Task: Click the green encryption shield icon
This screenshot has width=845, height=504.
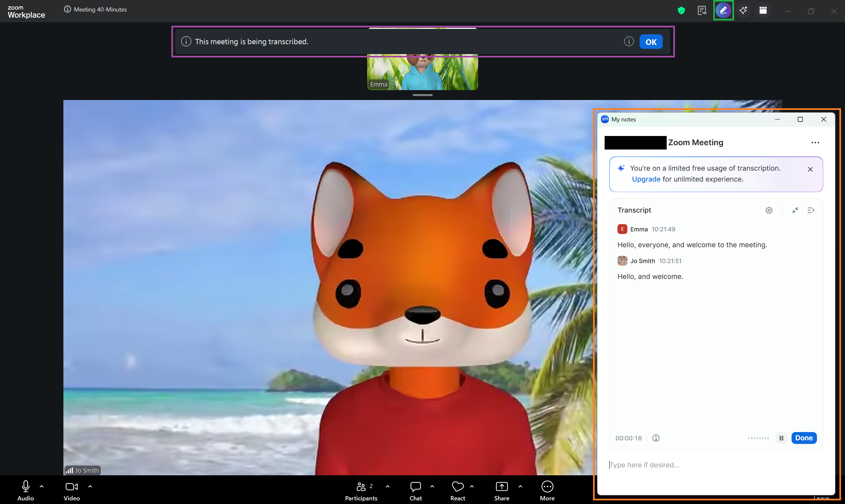Action: (681, 11)
